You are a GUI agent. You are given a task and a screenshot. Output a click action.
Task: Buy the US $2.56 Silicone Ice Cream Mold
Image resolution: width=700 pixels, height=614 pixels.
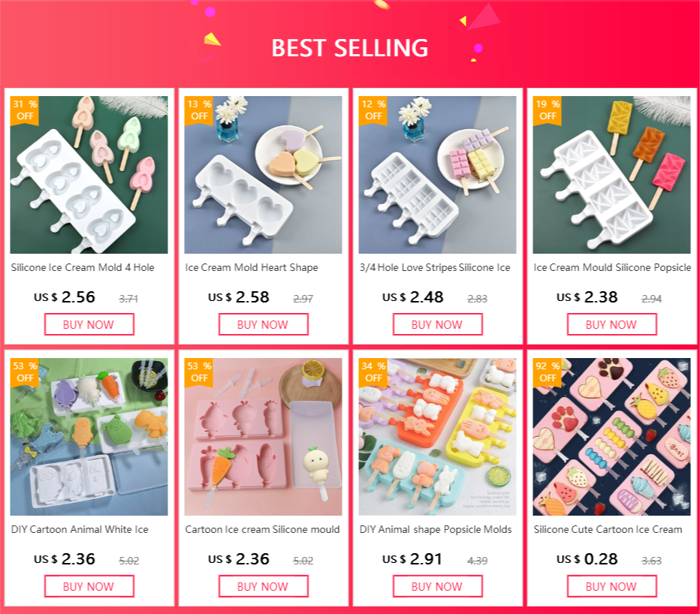coord(89,324)
